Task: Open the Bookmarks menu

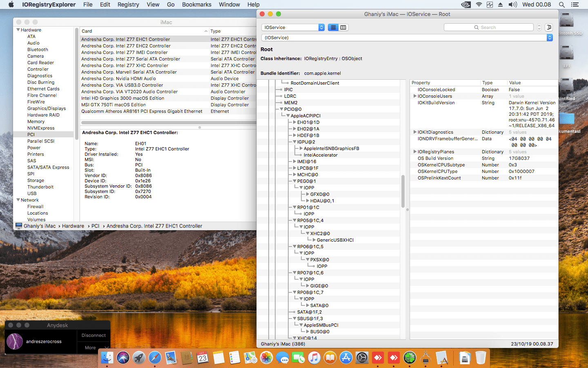Action: (196, 4)
